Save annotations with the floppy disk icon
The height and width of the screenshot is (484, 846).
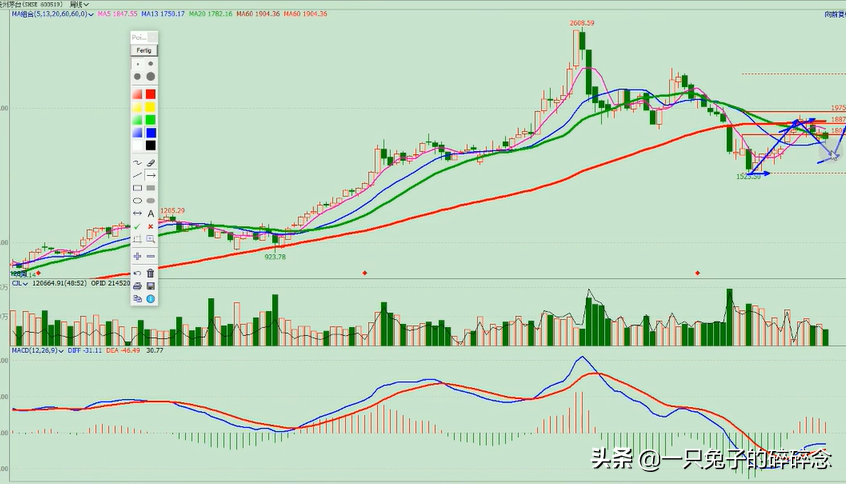(151, 286)
